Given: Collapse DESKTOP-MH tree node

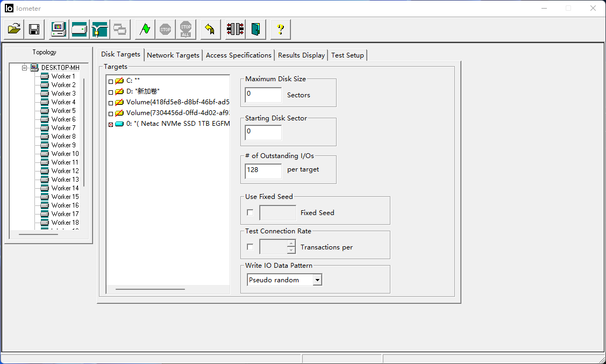Looking at the screenshot, I should coord(24,68).
